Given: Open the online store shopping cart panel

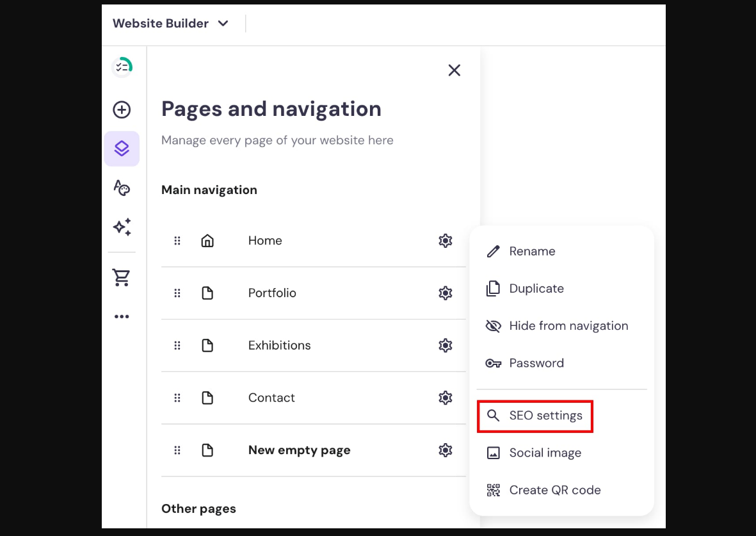Looking at the screenshot, I should pyautogui.click(x=122, y=277).
